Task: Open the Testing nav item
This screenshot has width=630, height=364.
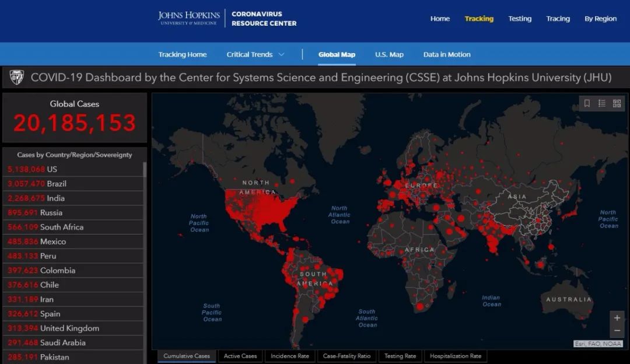Action: tap(520, 19)
